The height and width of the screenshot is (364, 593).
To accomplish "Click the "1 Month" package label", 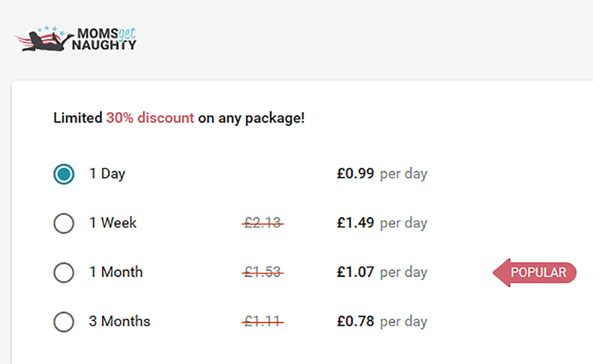I will point(116,272).
